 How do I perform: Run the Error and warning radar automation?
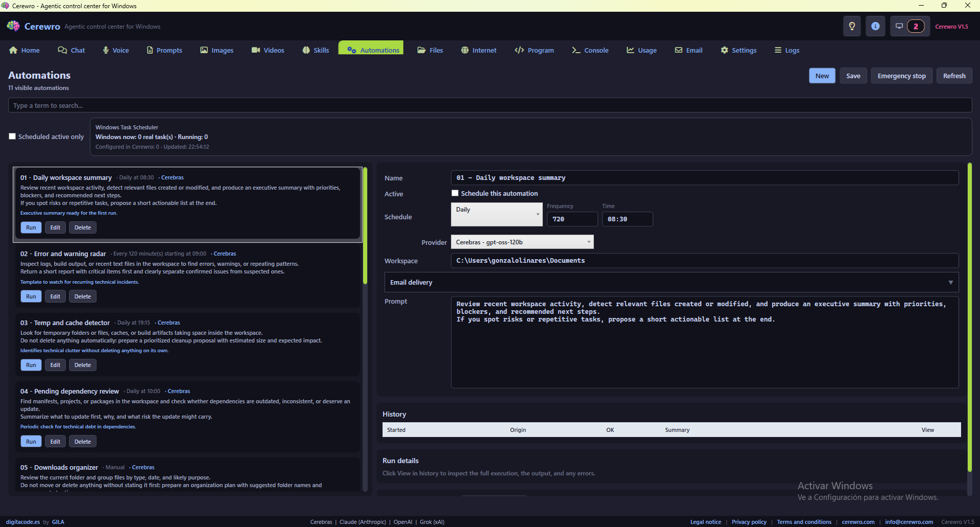(x=31, y=296)
